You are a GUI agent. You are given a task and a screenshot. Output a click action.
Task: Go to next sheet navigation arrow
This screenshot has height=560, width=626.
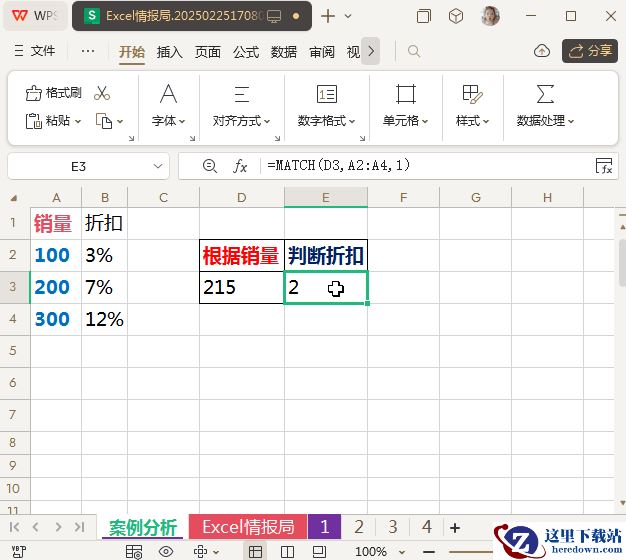point(58,527)
